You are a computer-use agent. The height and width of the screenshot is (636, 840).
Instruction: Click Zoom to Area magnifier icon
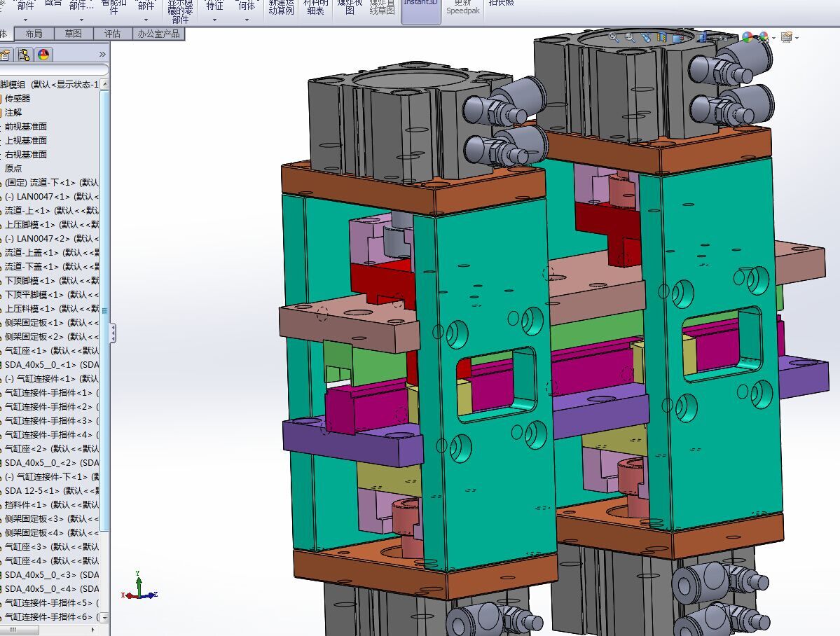tap(630, 38)
